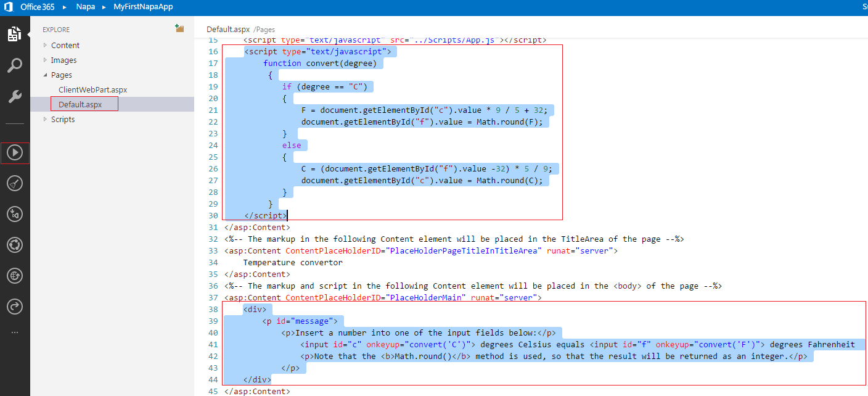Click the Default.aspx editor tab title
Viewport: 868px width, 396px height.
pyautogui.click(x=228, y=29)
